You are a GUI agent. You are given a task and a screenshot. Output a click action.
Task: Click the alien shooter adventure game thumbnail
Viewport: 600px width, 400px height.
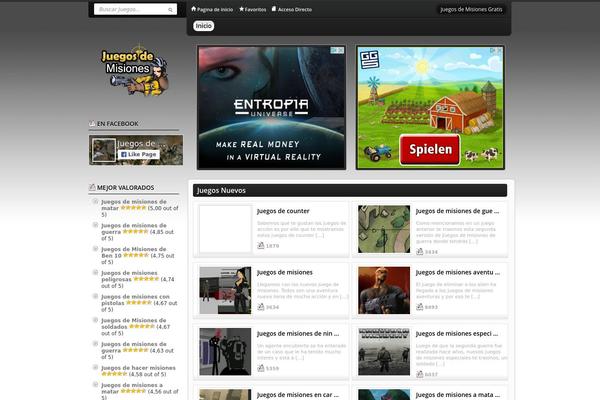pyautogui.click(x=384, y=290)
